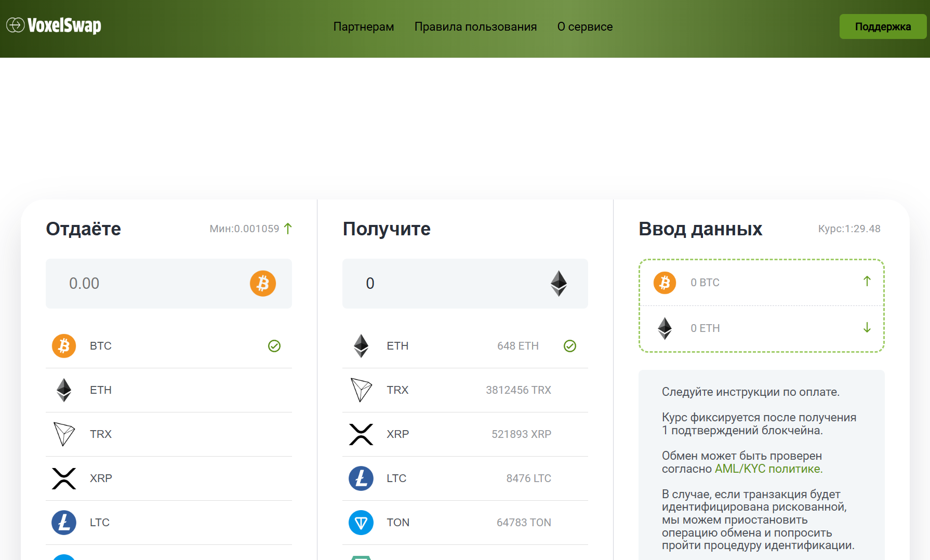Open the Правила пользования page
The height and width of the screenshot is (560, 930).
click(x=475, y=26)
